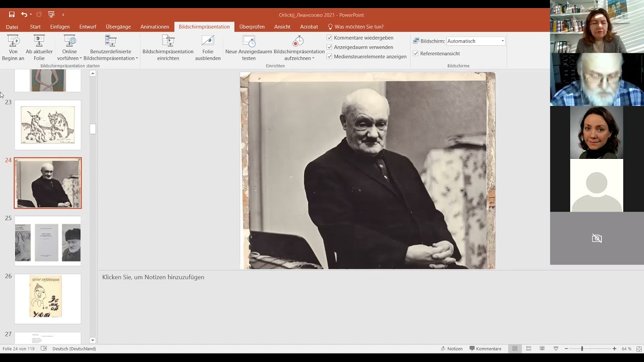Open the Bildschirm Automatisch combo box
The height and width of the screenshot is (362, 644).
pyautogui.click(x=475, y=41)
